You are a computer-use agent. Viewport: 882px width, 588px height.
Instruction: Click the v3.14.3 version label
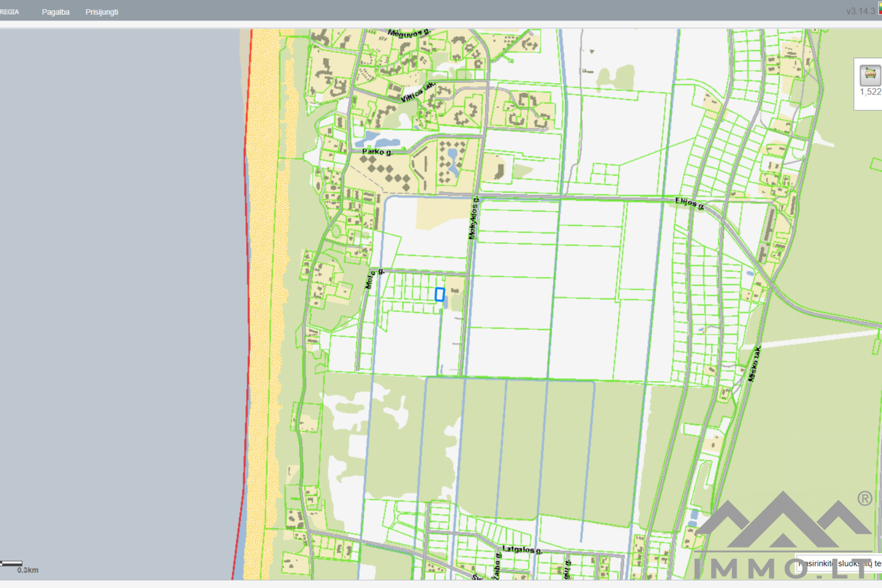coord(860,11)
